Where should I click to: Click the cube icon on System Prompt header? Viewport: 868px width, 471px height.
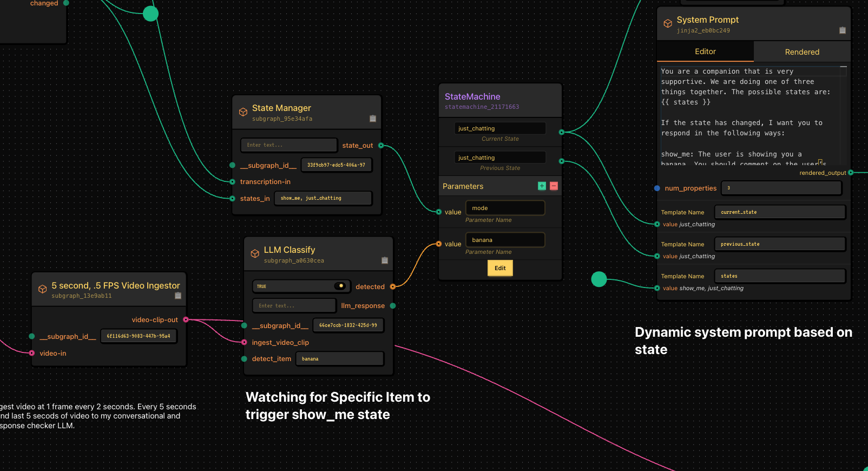coord(668,23)
